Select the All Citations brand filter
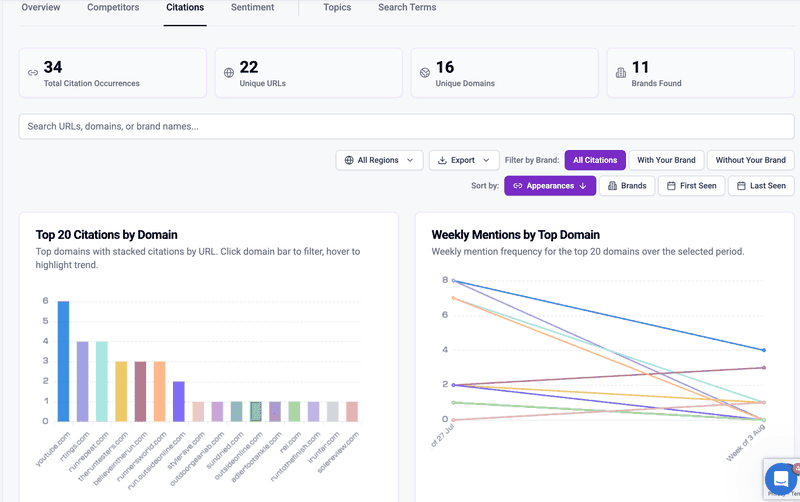Screen dimensions: 800x502 coord(595,160)
